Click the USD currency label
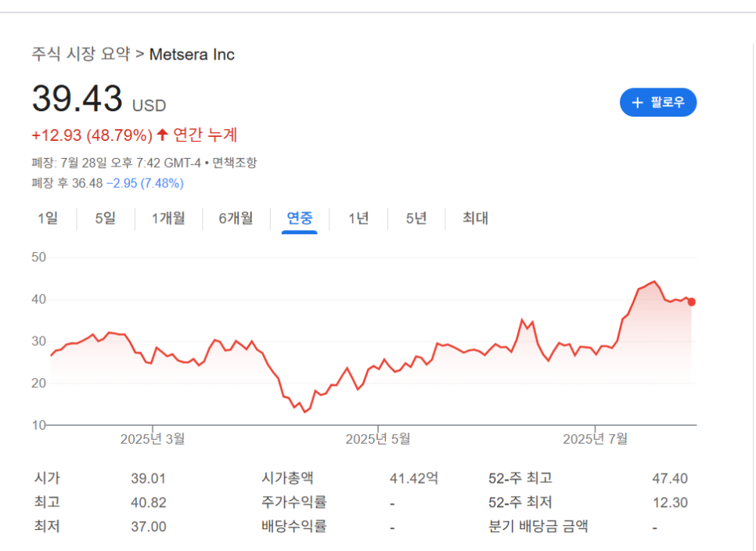The height and width of the screenshot is (551, 756). pos(149,106)
